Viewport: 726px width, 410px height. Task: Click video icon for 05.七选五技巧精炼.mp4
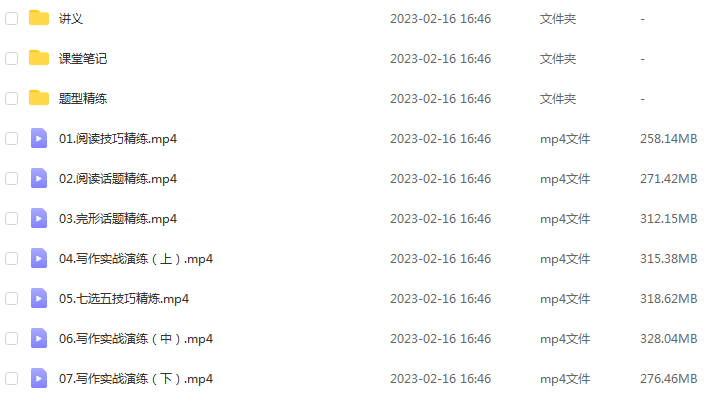tap(39, 298)
